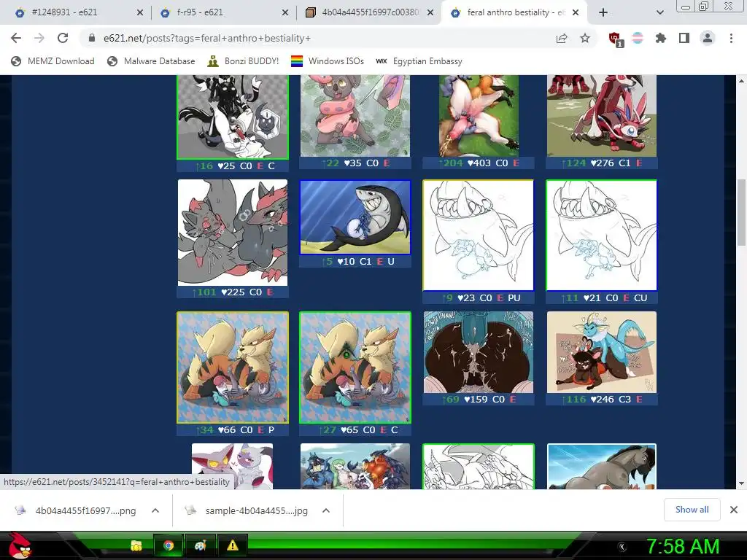Expand options for 4b04a4455f16997....png download
The width and height of the screenshot is (747, 560).
coord(155,510)
